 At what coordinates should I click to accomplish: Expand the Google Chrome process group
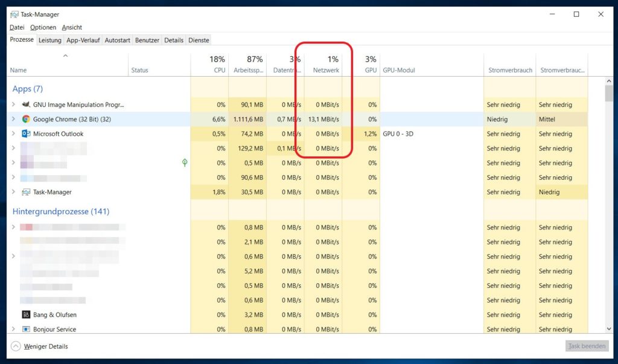tap(13, 119)
